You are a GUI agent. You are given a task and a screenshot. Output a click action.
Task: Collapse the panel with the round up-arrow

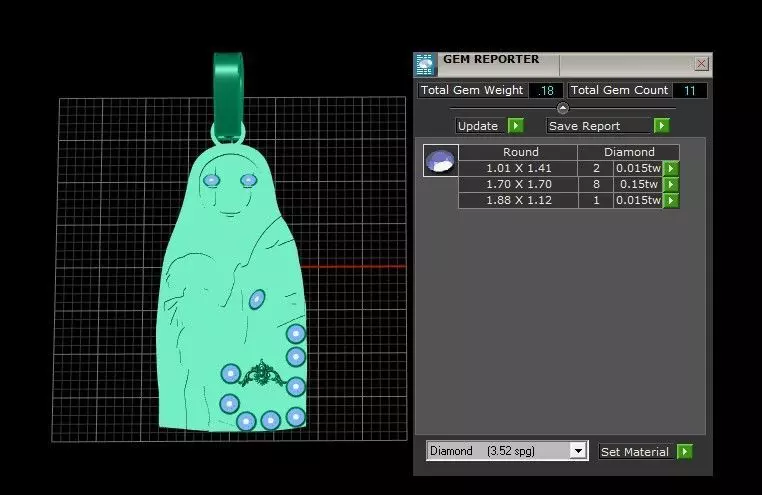pos(562,108)
